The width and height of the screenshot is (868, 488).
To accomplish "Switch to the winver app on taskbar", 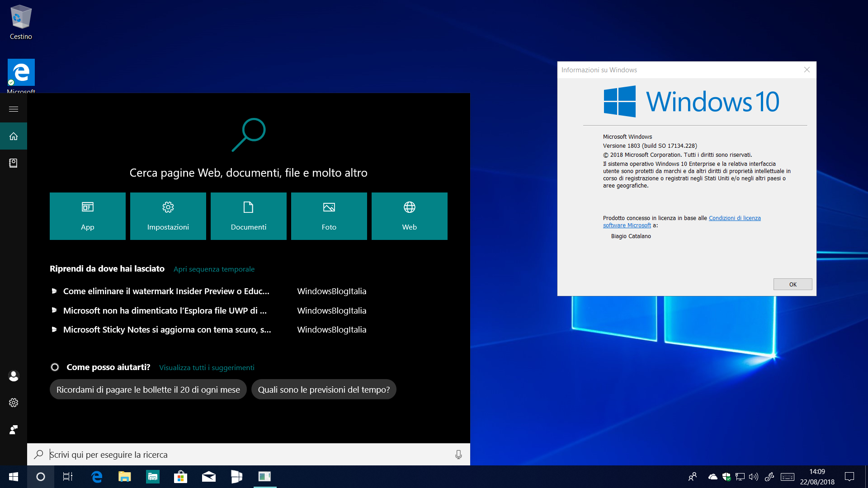I will click(265, 477).
